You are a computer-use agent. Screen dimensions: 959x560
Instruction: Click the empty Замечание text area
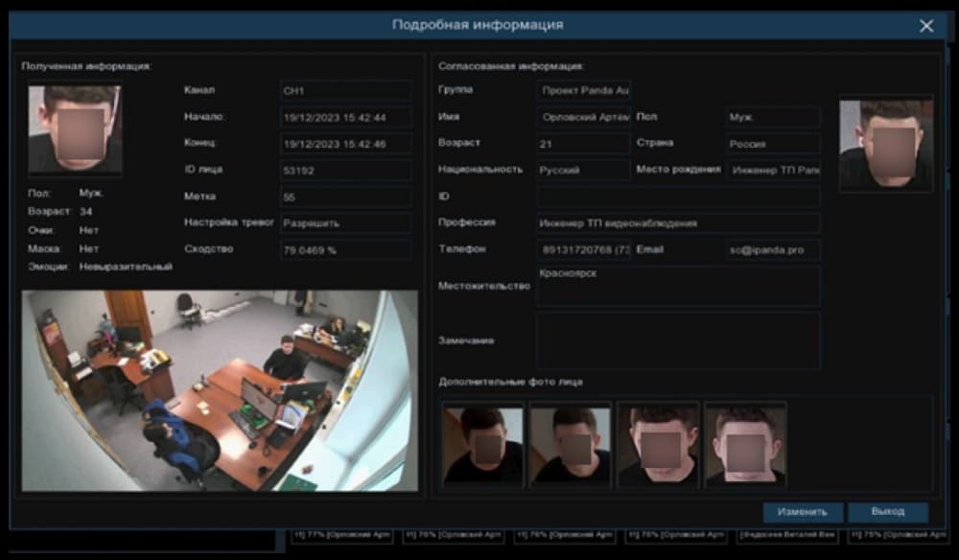(x=678, y=340)
